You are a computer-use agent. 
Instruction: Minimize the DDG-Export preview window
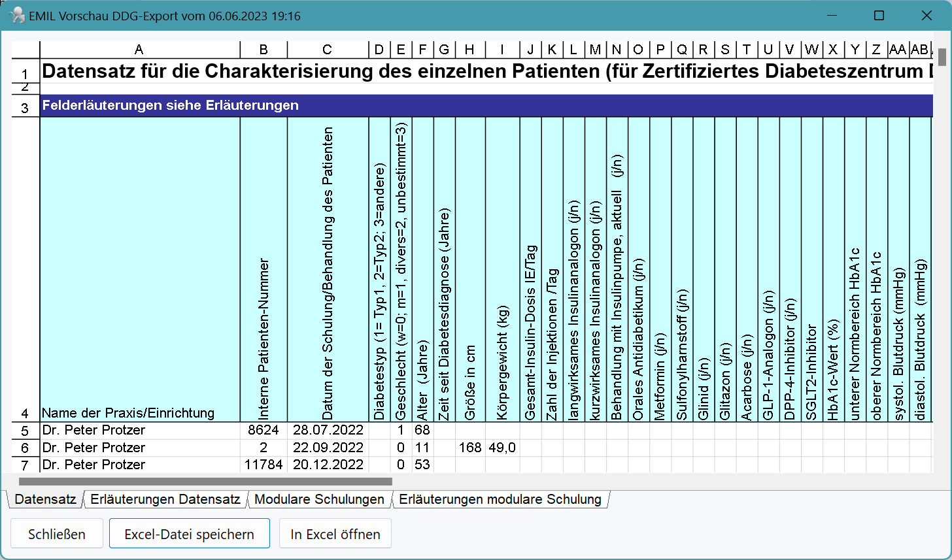click(832, 16)
